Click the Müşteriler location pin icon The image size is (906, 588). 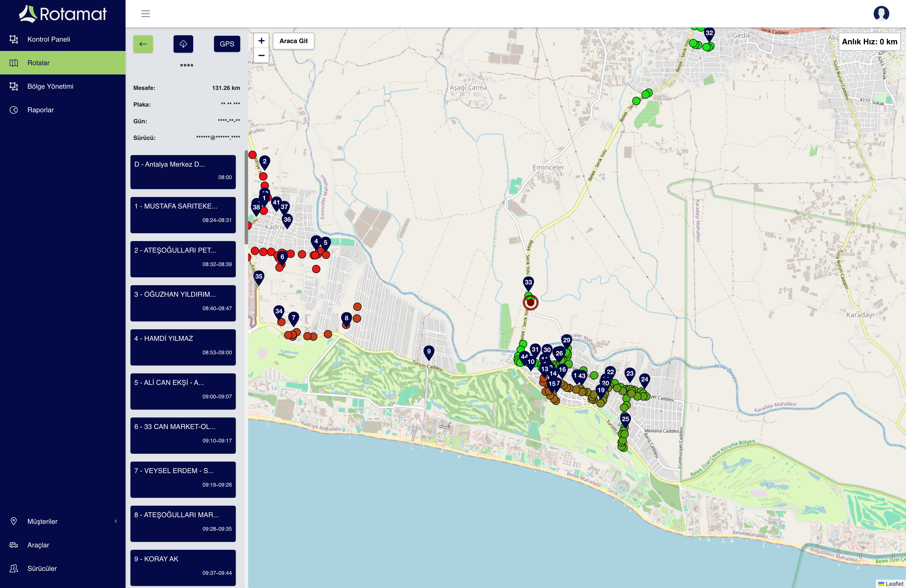pyautogui.click(x=14, y=521)
